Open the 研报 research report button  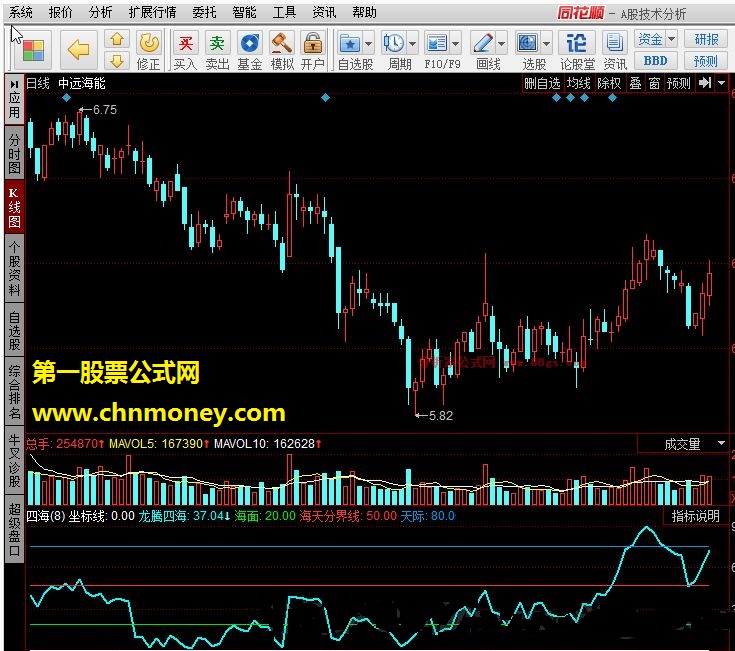(x=706, y=39)
